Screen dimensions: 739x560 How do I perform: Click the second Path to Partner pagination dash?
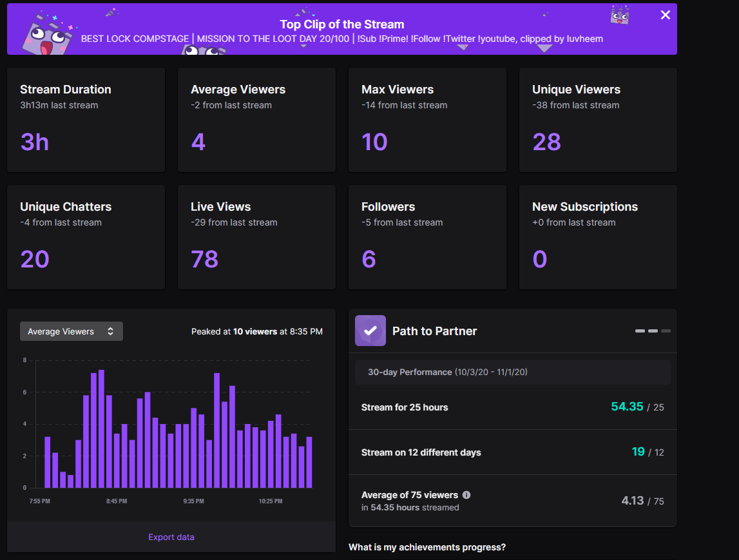(x=653, y=331)
